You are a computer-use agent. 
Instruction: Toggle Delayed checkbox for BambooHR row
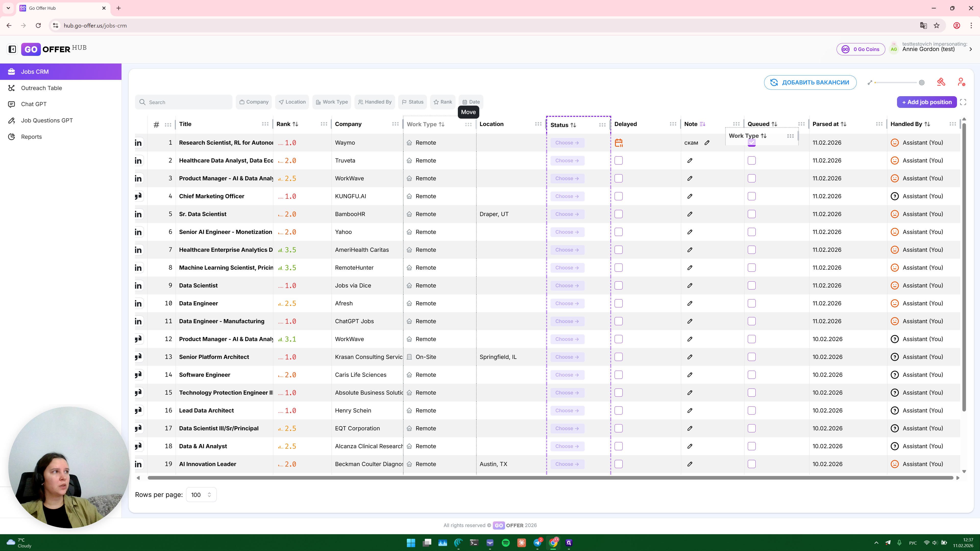tap(619, 214)
